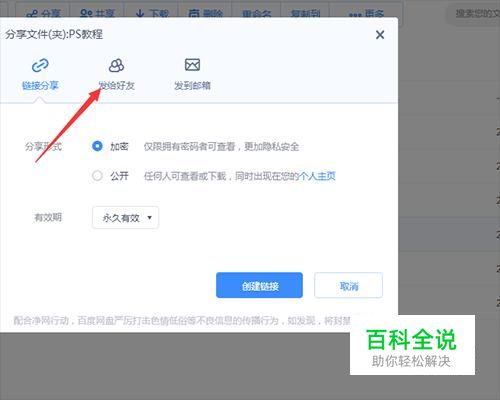Switch to the 发到邮箱 email tab
This screenshot has height=400, width=500.
click(192, 74)
